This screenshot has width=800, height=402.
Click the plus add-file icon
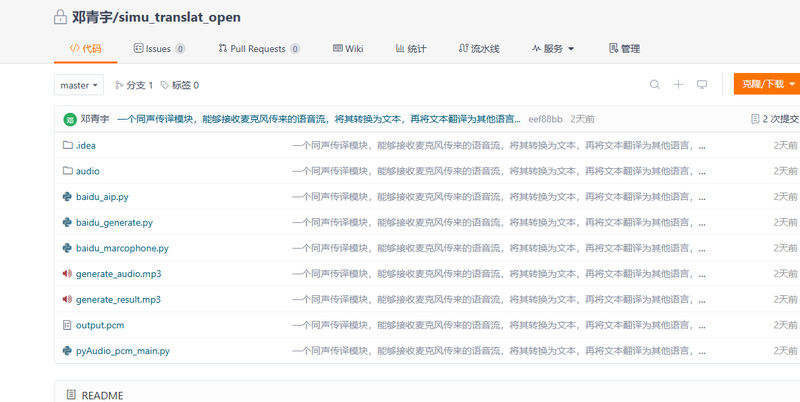click(x=678, y=85)
